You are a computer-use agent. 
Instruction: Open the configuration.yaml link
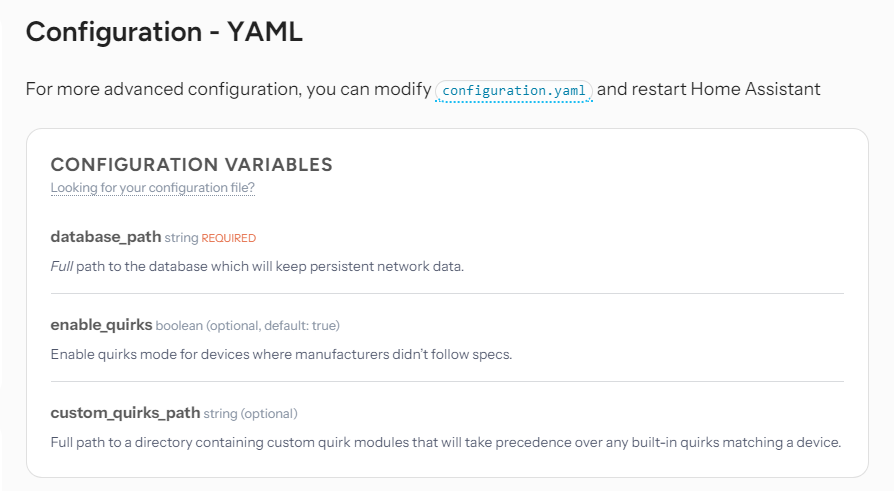(514, 91)
